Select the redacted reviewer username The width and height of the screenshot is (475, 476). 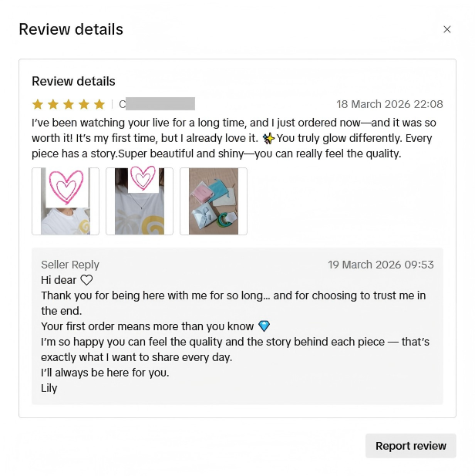(x=157, y=104)
